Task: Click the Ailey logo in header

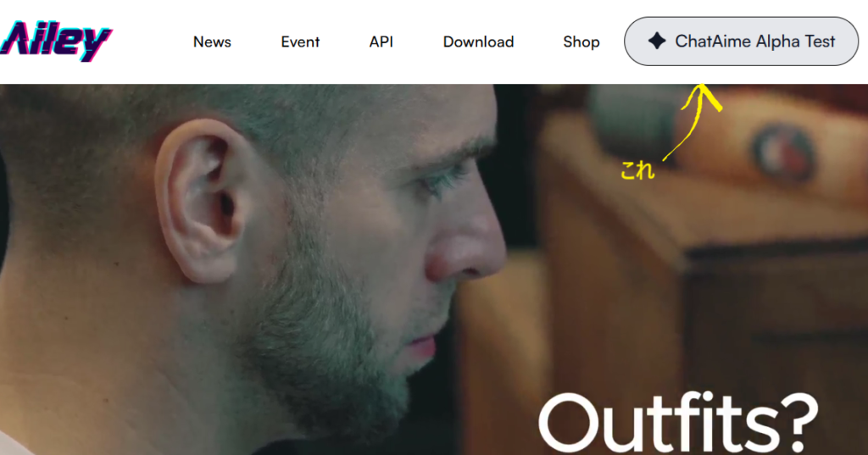Action: (56, 41)
